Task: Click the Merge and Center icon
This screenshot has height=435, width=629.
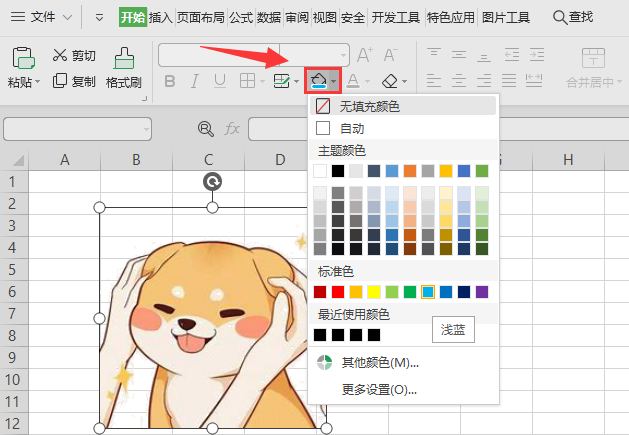Action: [x=593, y=58]
